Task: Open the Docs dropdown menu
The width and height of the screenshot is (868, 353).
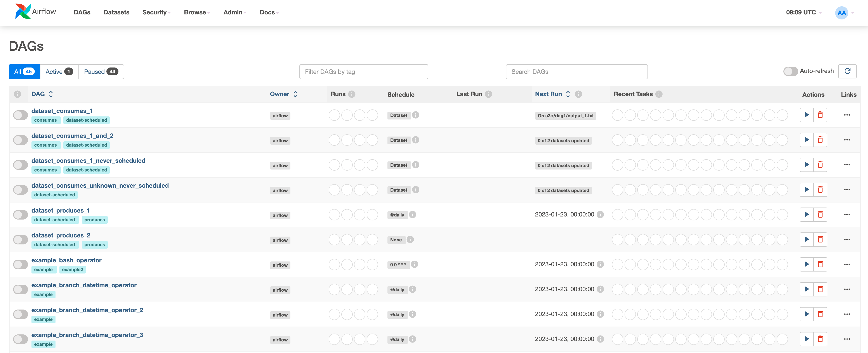Action: (269, 12)
